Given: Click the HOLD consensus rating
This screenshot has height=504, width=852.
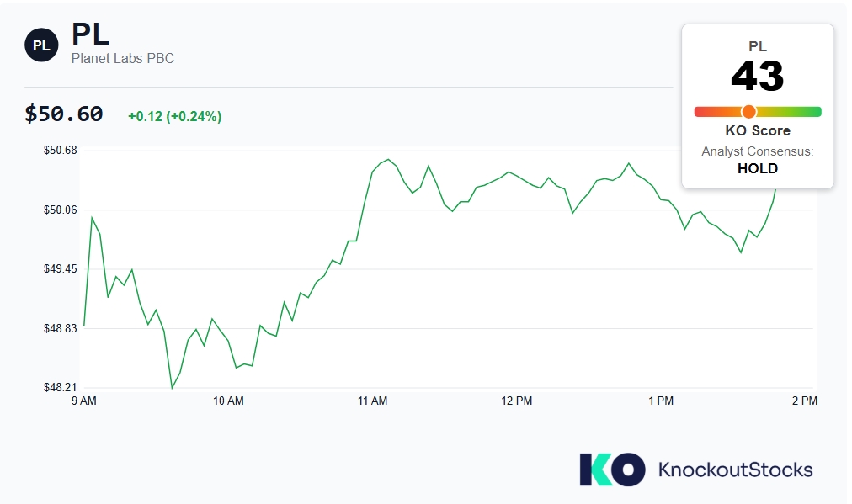Looking at the screenshot, I should [758, 169].
